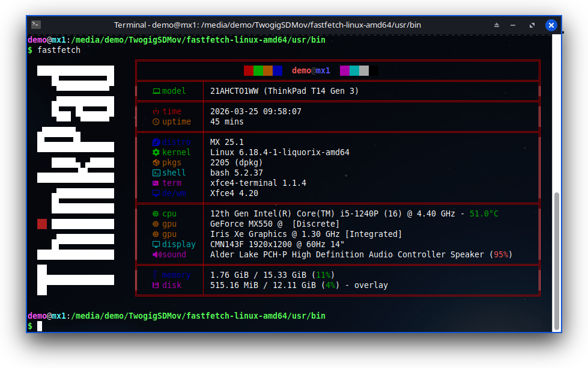
Task: Click the terminal icon beside term
Action: 156,183
